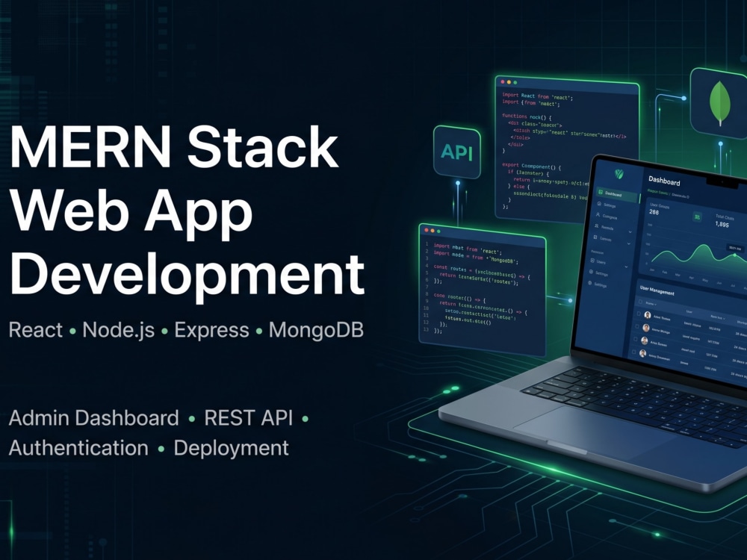Tick the checkbox of the bottom visible user row
This screenshot has height=560, width=747.
pos(634,352)
